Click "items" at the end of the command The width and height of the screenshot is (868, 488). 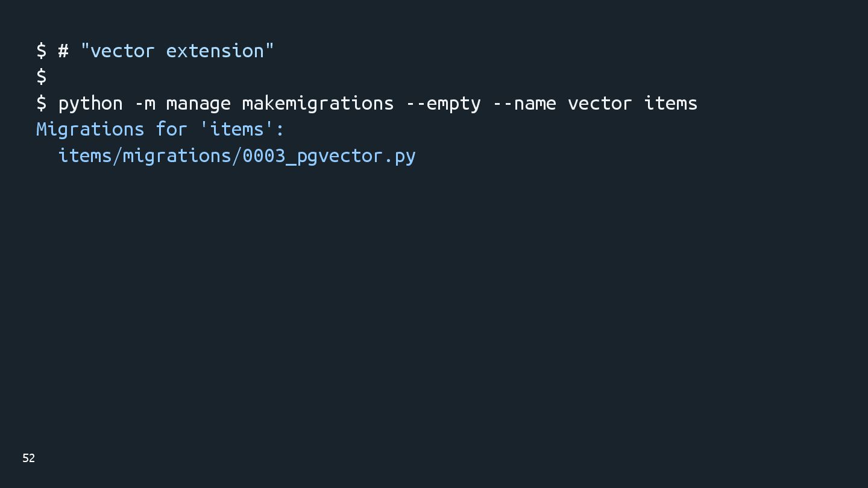pyautogui.click(x=671, y=103)
